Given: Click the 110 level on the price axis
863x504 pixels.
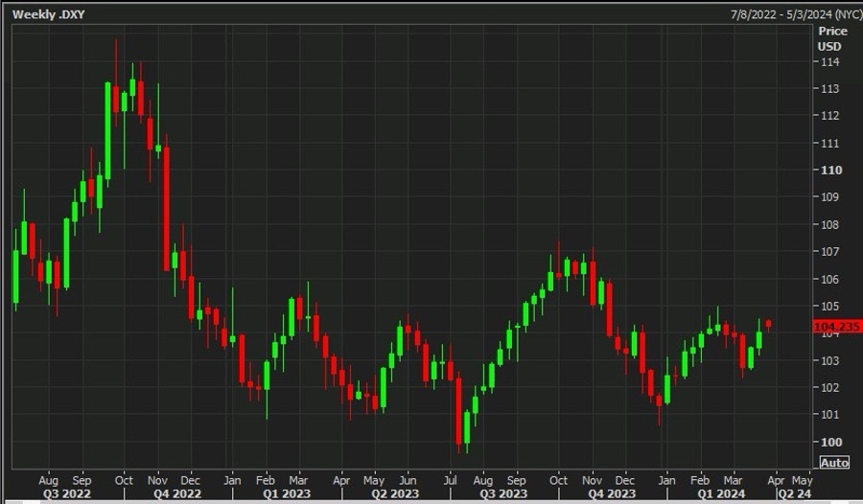Looking at the screenshot, I should (x=830, y=170).
